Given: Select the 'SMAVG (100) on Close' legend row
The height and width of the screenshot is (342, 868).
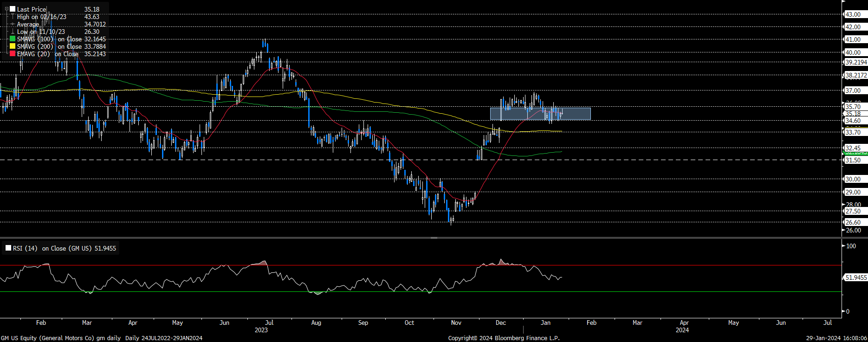Looking at the screenshot, I should [x=58, y=39].
